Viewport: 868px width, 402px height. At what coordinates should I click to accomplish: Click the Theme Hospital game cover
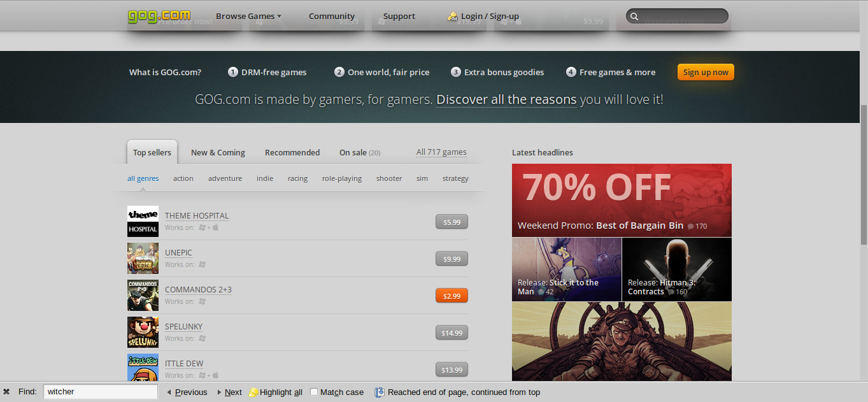143,221
